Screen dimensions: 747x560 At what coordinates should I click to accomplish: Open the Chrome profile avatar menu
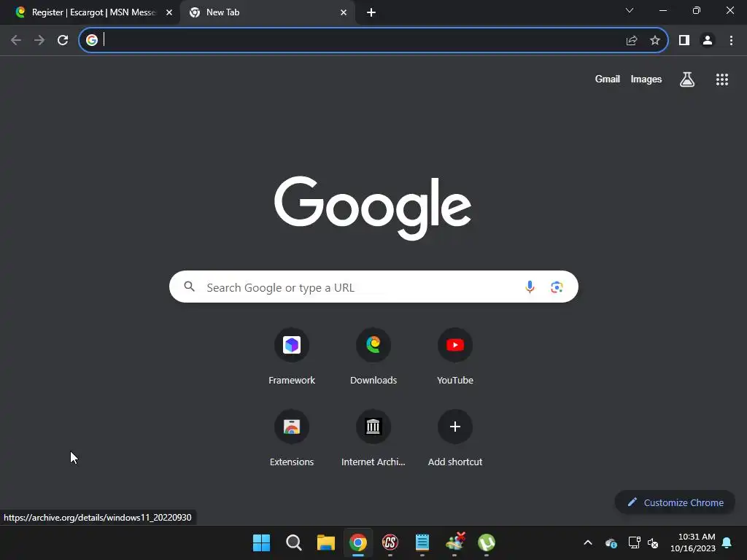tap(708, 41)
